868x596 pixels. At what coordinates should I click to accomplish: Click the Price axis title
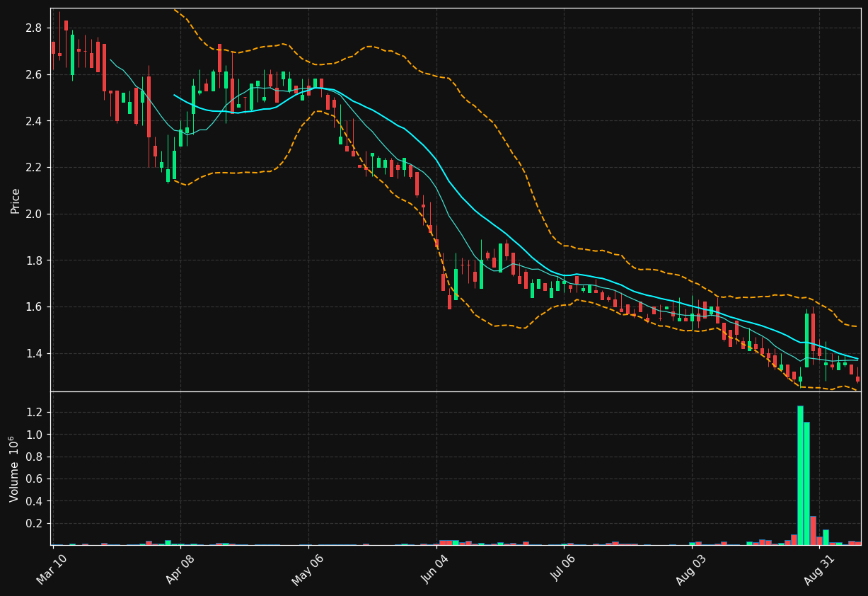pos(15,200)
